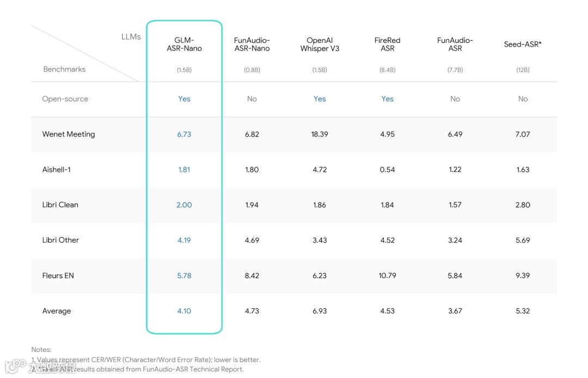Image resolution: width=588 pixels, height=378 pixels.
Task: Click the FunAudio-ASR-Nano column header
Action: [x=252, y=44]
